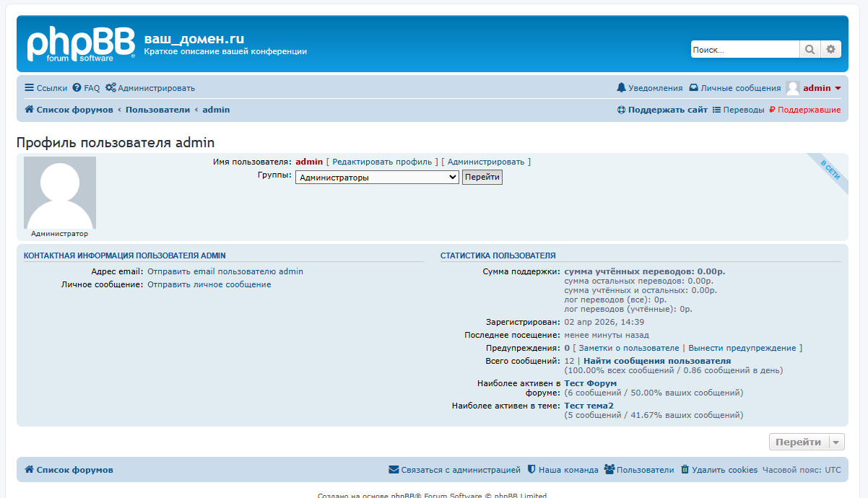Click the home icon in breadcrumbs
This screenshot has height=498, width=868.
coord(30,110)
